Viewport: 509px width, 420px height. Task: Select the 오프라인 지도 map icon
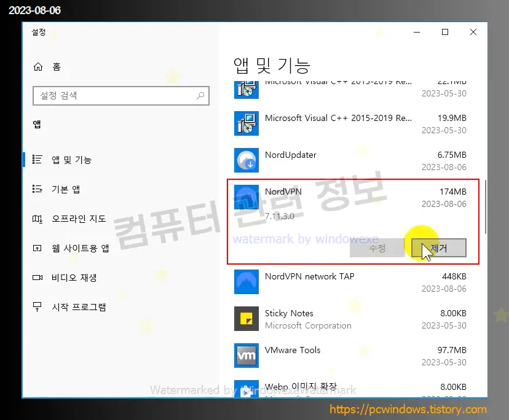click(x=37, y=219)
